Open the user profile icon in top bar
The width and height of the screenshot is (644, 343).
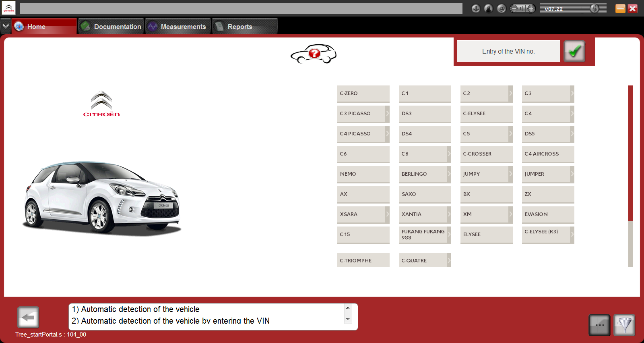click(x=489, y=8)
